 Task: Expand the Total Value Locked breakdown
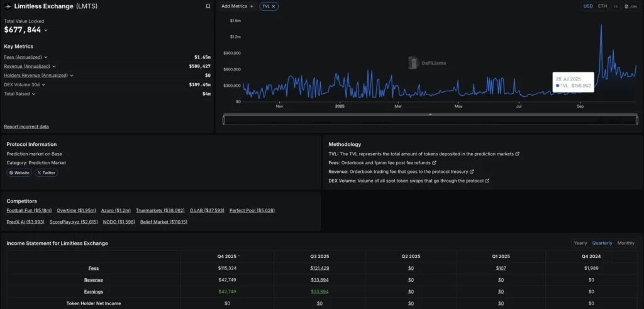(46, 30)
